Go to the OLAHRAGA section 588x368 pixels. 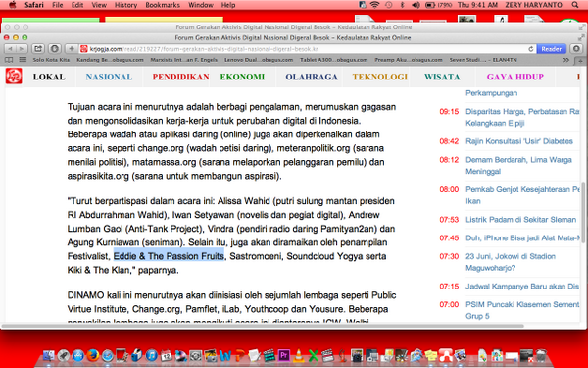tap(312, 77)
